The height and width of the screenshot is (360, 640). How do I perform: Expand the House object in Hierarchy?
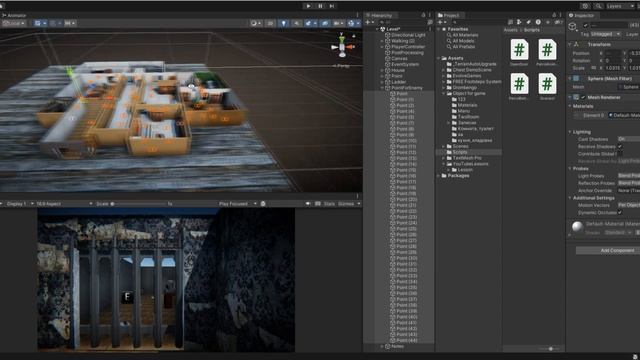[382, 71]
